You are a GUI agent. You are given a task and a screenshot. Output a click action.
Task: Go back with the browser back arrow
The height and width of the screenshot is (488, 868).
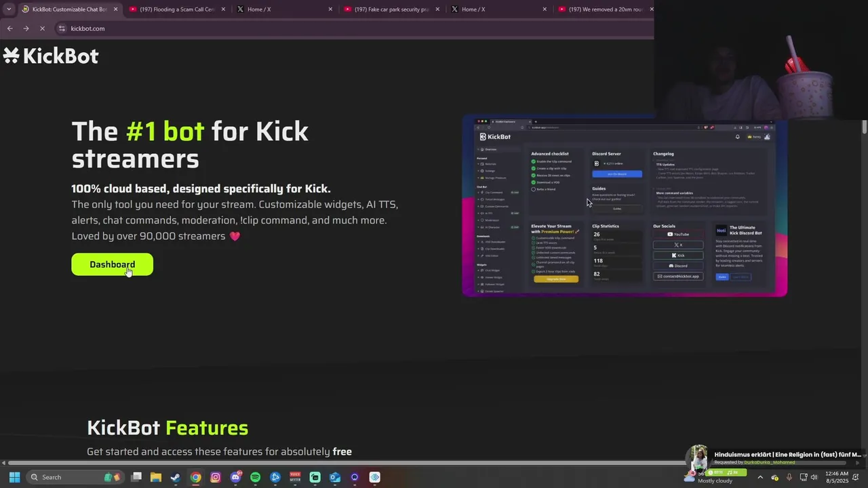(x=9, y=28)
